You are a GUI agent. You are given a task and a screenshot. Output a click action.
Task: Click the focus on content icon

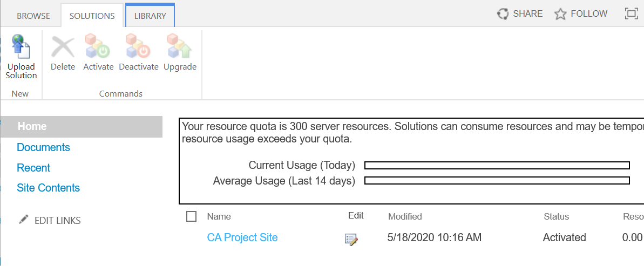click(631, 14)
